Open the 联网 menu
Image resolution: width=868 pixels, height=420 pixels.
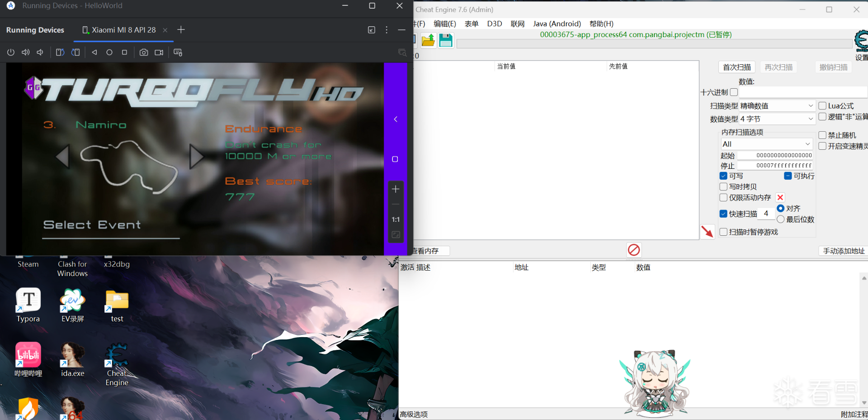[x=518, y=24]
